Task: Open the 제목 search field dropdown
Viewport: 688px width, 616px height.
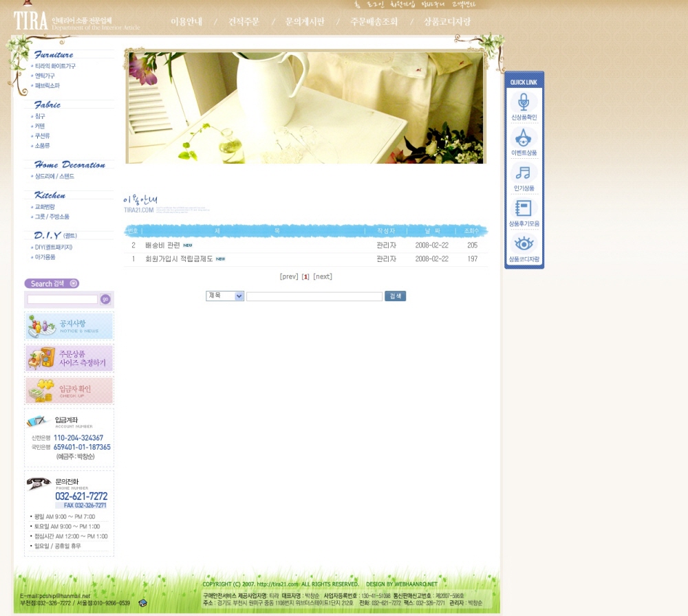Action: pyautogui.click(x=225, y=296)
